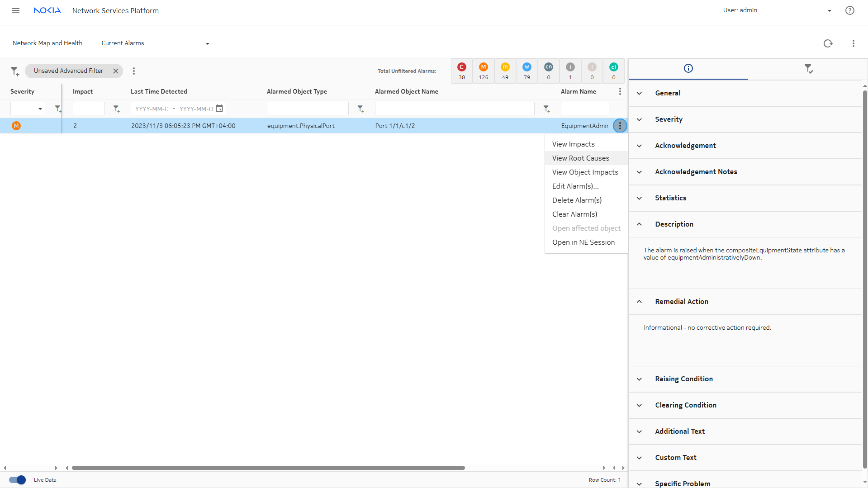Remove the Unsaved Advanced Filter chip
Screen dimensions: 868x488
[116, 71]
